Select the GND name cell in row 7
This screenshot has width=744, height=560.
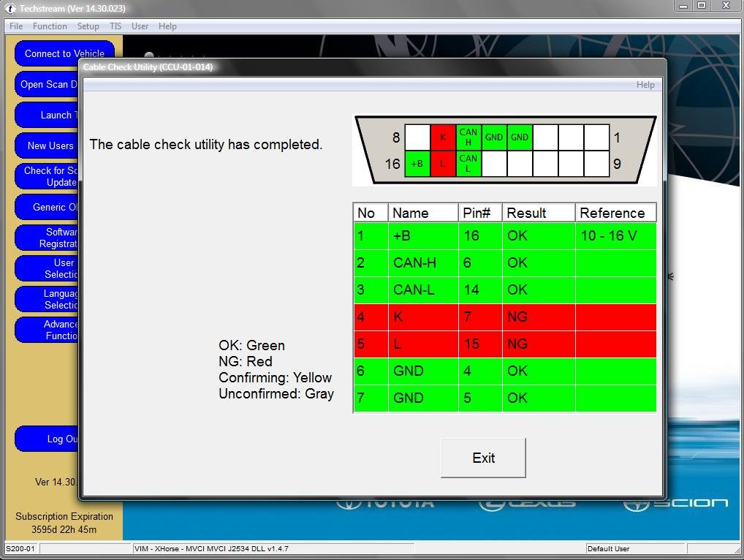pos(423,398)
